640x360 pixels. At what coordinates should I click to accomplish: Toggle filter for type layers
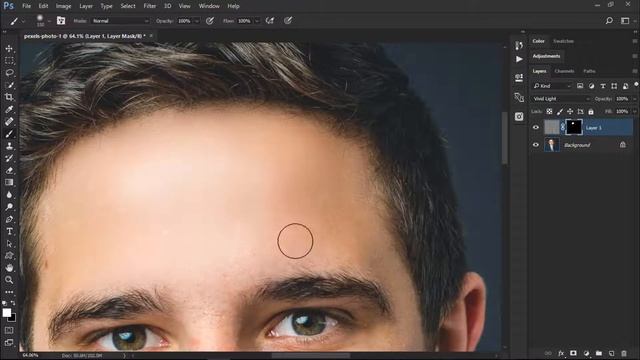pos(603,86)
